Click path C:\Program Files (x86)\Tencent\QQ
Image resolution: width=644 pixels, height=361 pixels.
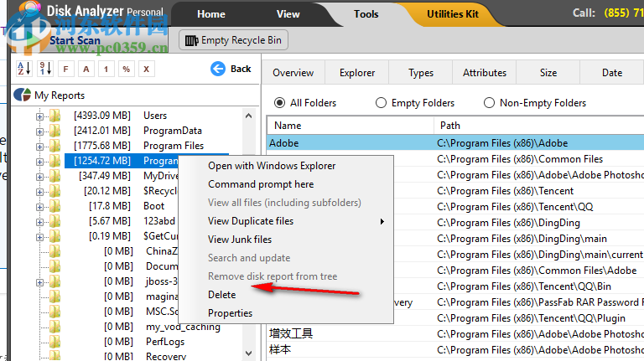[x=515, y=207]
